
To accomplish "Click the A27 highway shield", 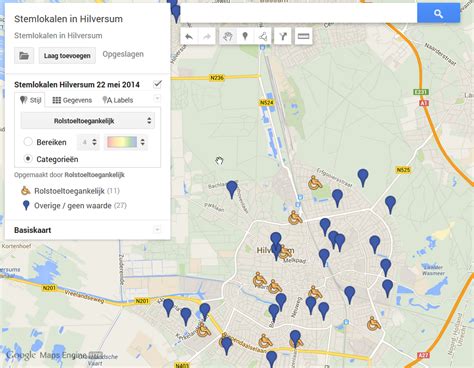I will coord(423,355).
